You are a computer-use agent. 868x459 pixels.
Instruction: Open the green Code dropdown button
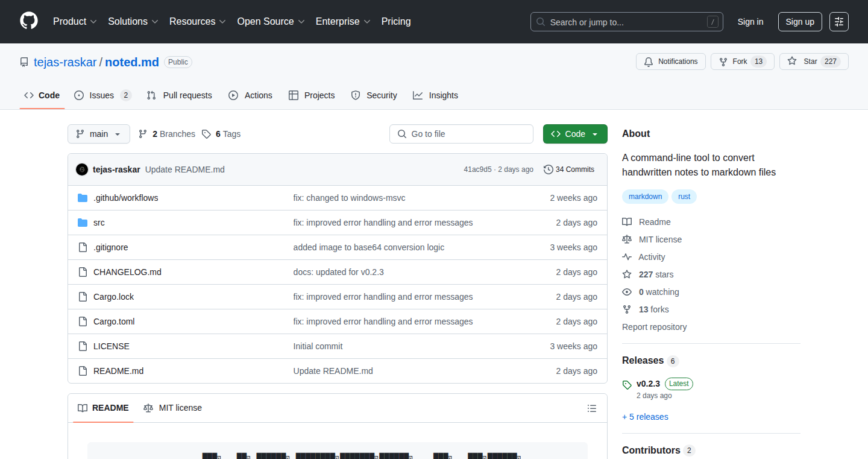click(x=575, y=134)
